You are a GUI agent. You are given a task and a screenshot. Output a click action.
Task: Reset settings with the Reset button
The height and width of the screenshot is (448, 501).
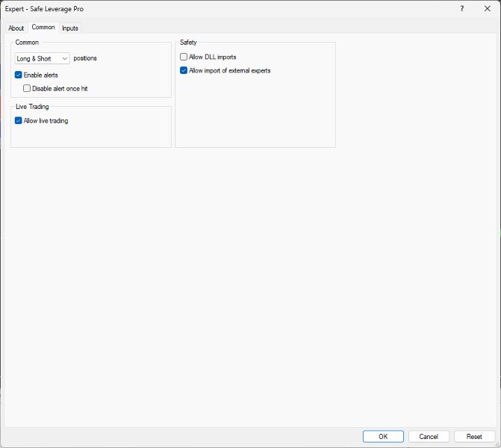click(474, 437)
